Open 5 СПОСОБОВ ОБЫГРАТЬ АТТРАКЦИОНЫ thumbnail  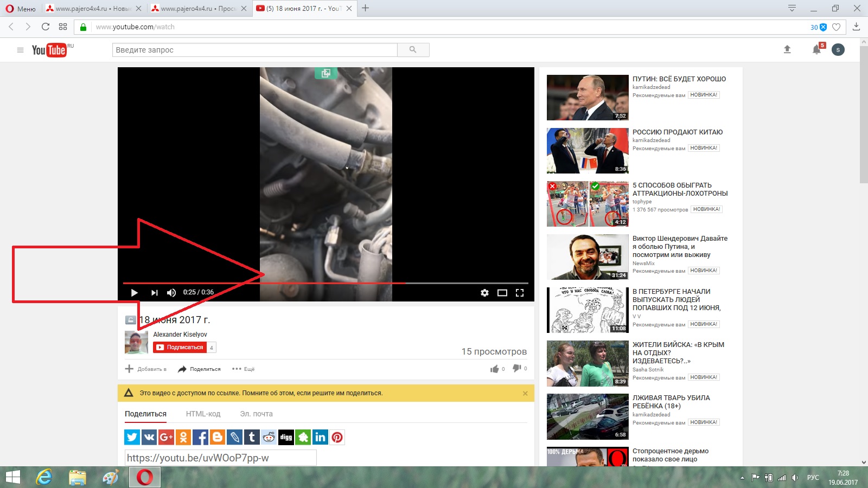coord(588,204)
